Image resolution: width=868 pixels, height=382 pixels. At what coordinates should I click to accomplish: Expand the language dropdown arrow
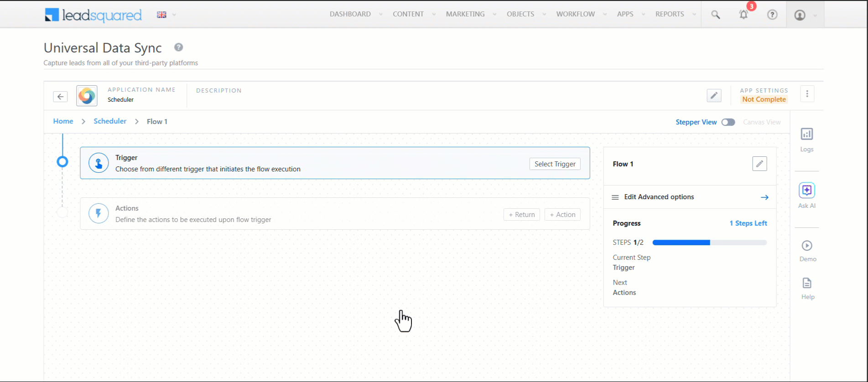pyautogui.click(x=174, y=15)
